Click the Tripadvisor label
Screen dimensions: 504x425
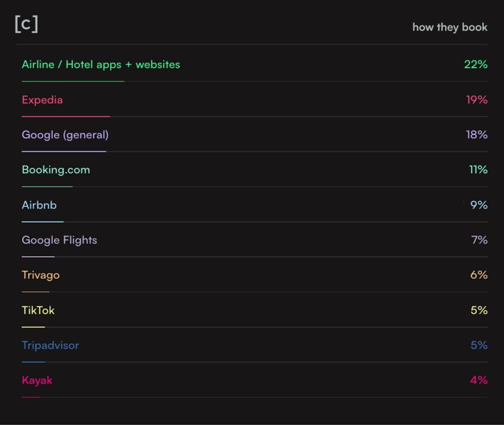[x=50, y=345]
